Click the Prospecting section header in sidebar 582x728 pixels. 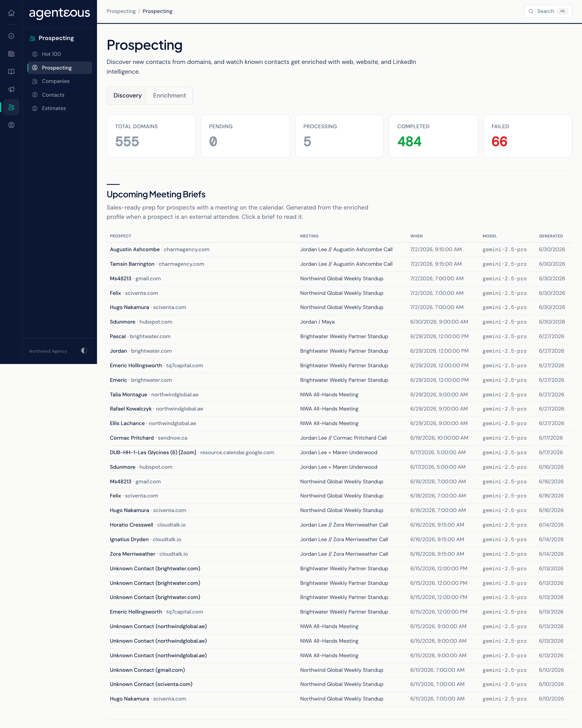coord(52,38)
